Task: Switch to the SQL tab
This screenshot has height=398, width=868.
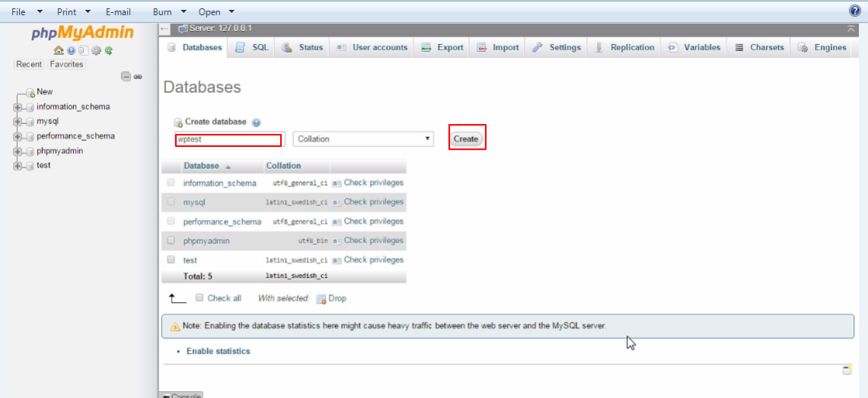Action: (252, 47)
